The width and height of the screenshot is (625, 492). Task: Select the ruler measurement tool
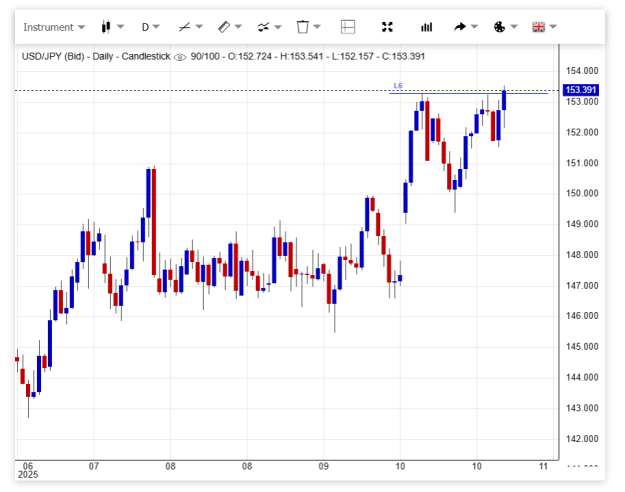224,27
